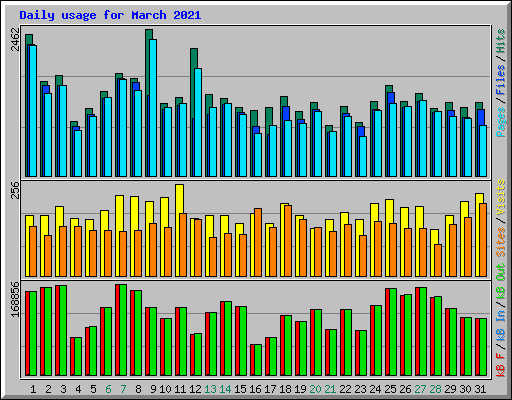Click the green weekend label "21"
The image size is (512, 400).
click(330, 389)
